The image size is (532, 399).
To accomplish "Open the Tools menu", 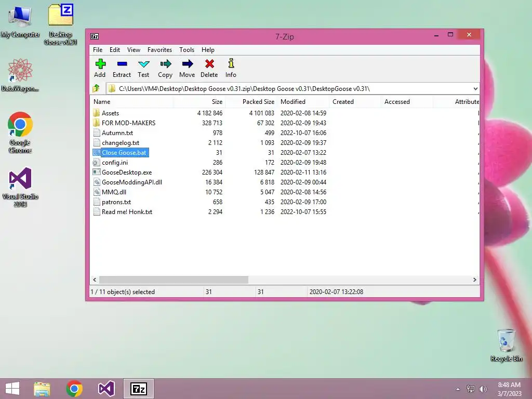I will [x=187, y=50].
